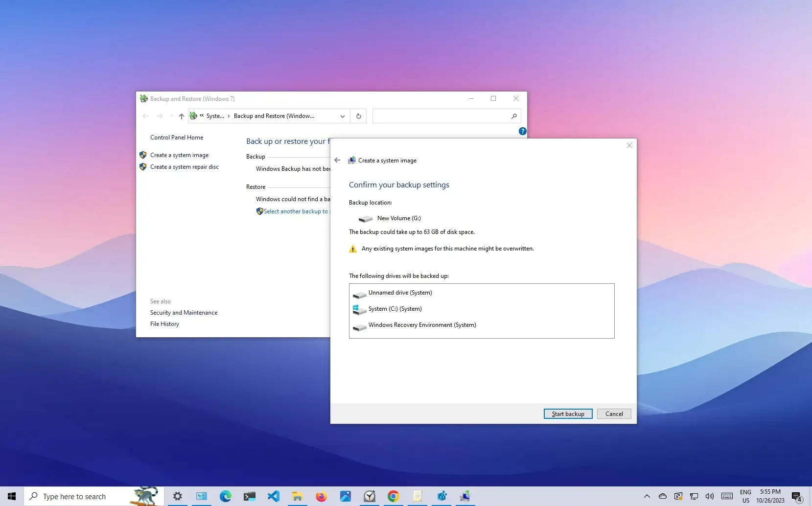
Task: Click the Control Panel search box
Action: (x=441, y=116)
